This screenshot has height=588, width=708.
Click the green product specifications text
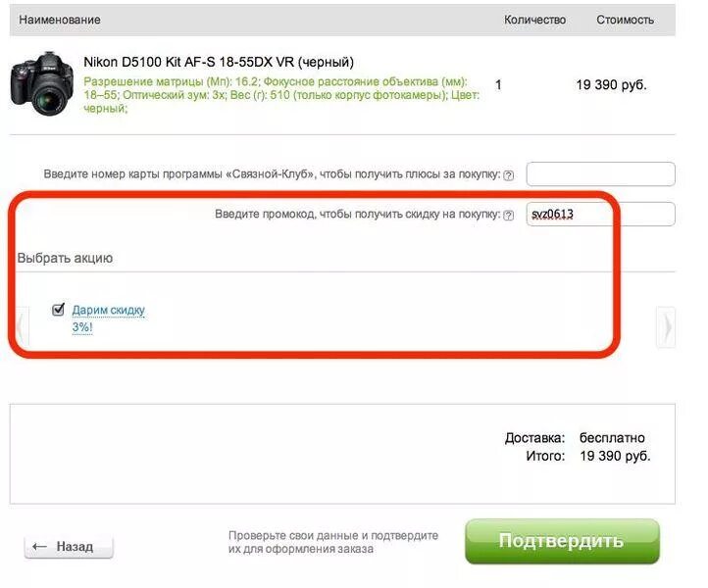click(x=280, y=95)
